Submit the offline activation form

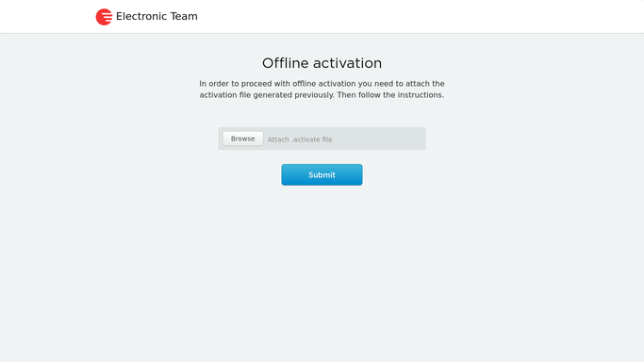[x=322, y=174]
